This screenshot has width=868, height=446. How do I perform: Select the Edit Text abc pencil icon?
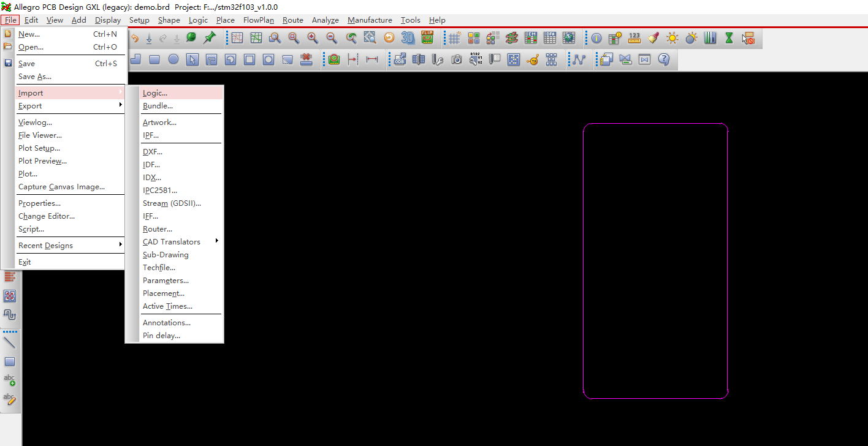pos(10,399)
